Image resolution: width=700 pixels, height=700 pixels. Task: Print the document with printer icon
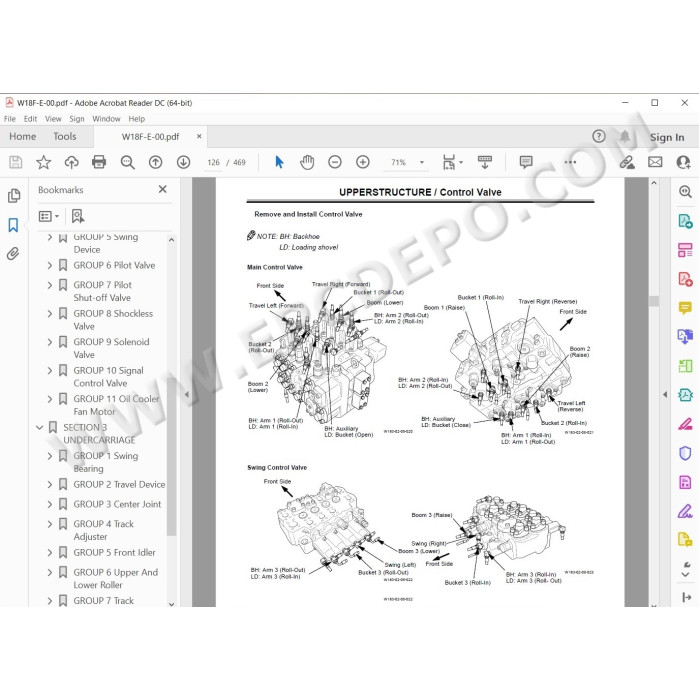tap(99, 162)
